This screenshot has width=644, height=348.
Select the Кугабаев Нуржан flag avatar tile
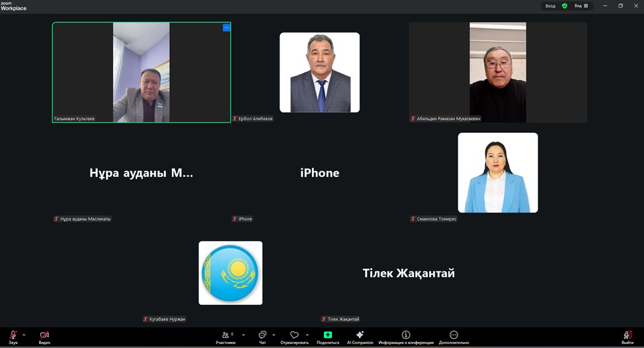(231, 273)
